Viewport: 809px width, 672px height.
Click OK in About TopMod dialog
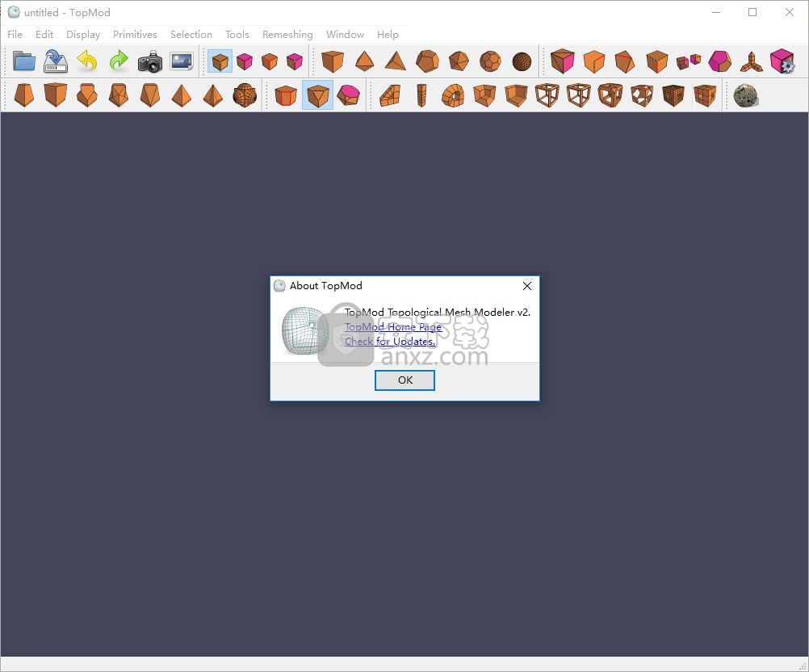point(405,380)
